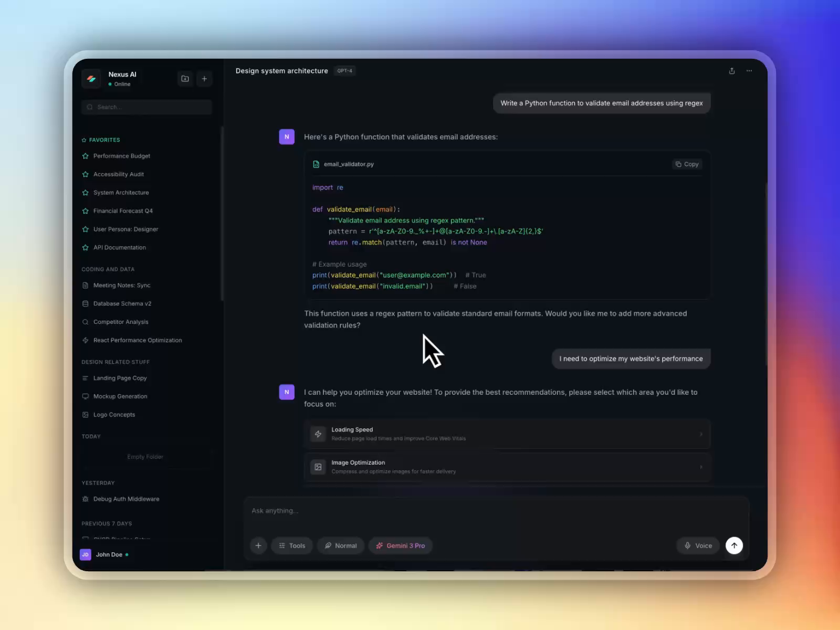Create a new chat with the plus icon
Image resolution: width=840 pixels, height=630 pixels.
point(204,79)
